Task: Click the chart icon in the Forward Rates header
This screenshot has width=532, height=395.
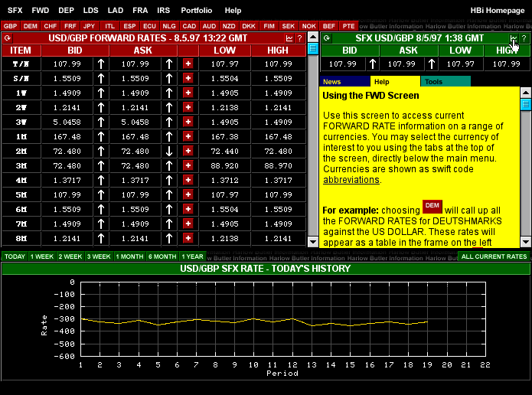Action: [x=289, y=38]
